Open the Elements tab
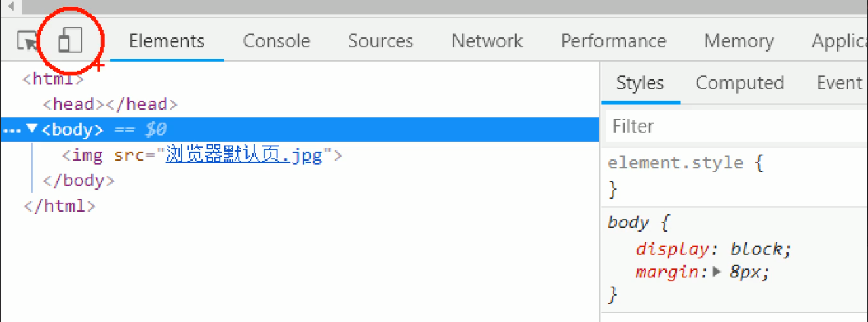The image size is (868, 322). point(167,41)
